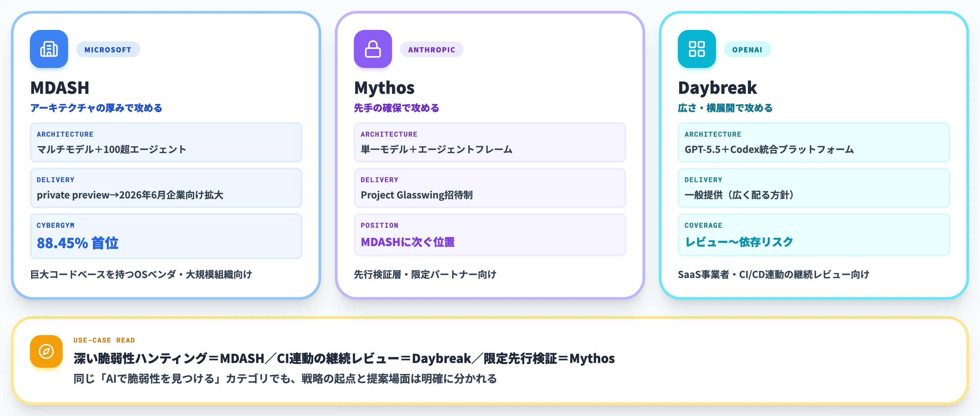Select the ANTHROPIC badge

click(431, 49)
